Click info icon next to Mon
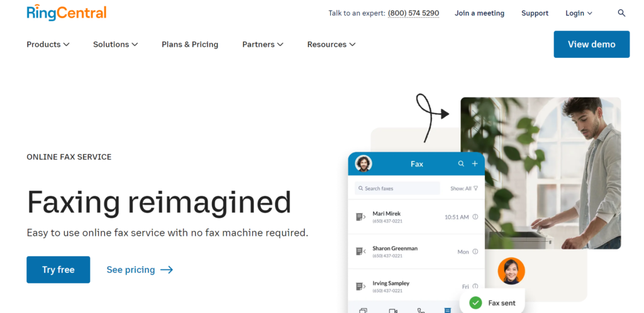 click(475, 251)
